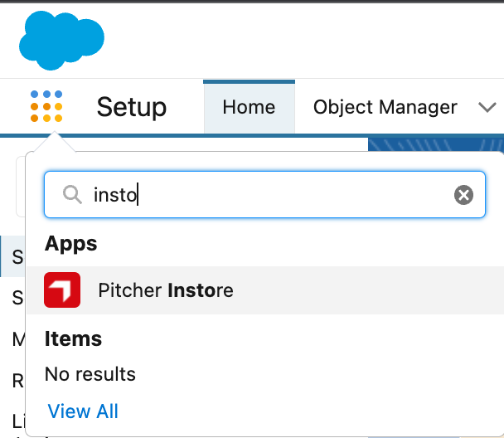Switch to the Home tab
Image resolution: width=504 pixels, height=438 pixels.
(x=249, y=107)
